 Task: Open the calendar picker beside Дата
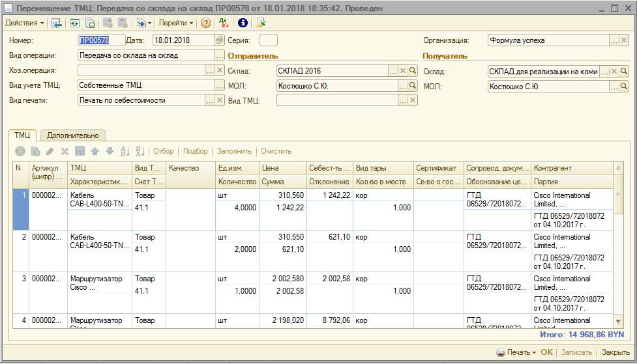pyautogui.click(x=220, y=40)
